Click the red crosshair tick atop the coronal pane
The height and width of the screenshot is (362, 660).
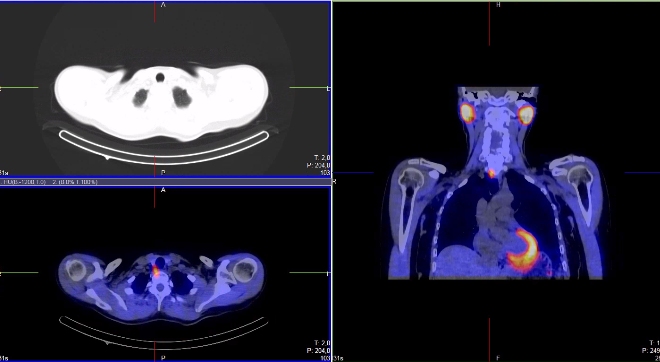click(x=489, y=24)
